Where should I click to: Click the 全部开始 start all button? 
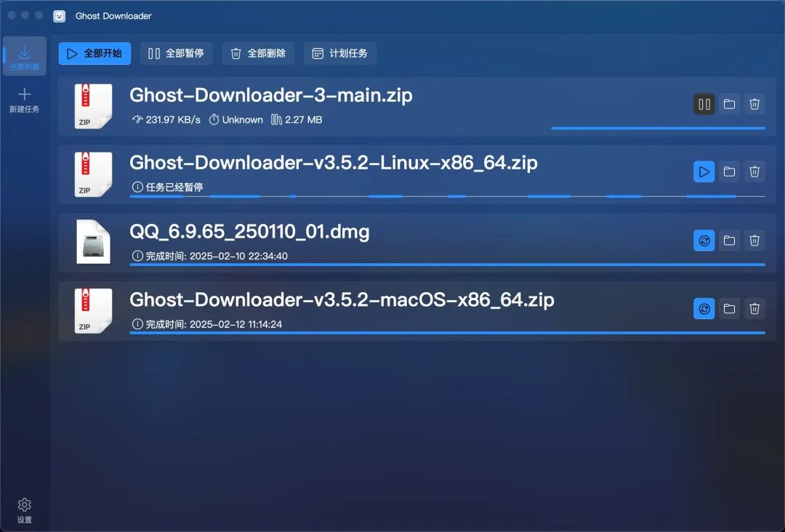pyautogui.click(x=94, y=54)
